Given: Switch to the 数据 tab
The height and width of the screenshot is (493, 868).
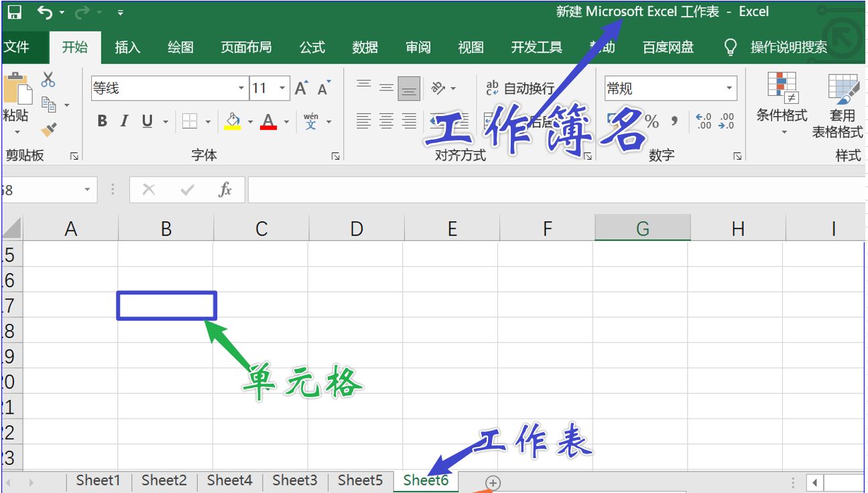Looking at the screenshot, I should click(365, 47).
